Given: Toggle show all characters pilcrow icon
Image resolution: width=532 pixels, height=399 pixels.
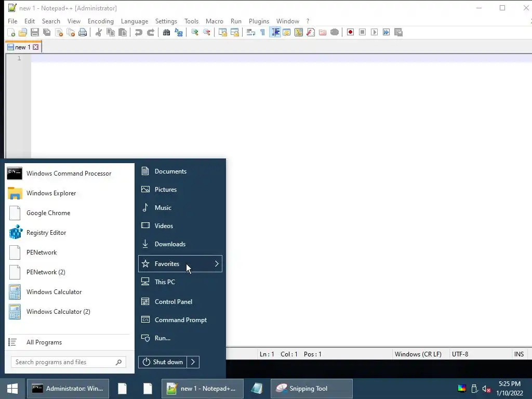Looking at the screenshot, I should click(x=262, y=33).
